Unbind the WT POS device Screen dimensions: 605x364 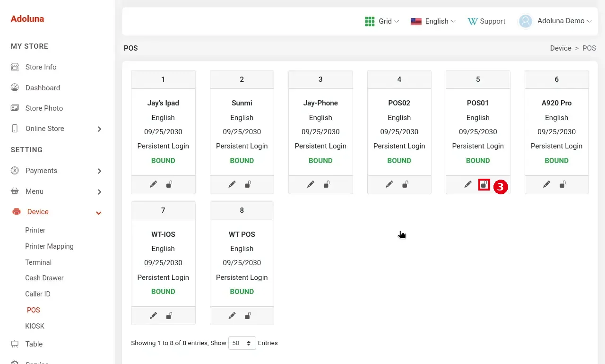tap(248, 316)
